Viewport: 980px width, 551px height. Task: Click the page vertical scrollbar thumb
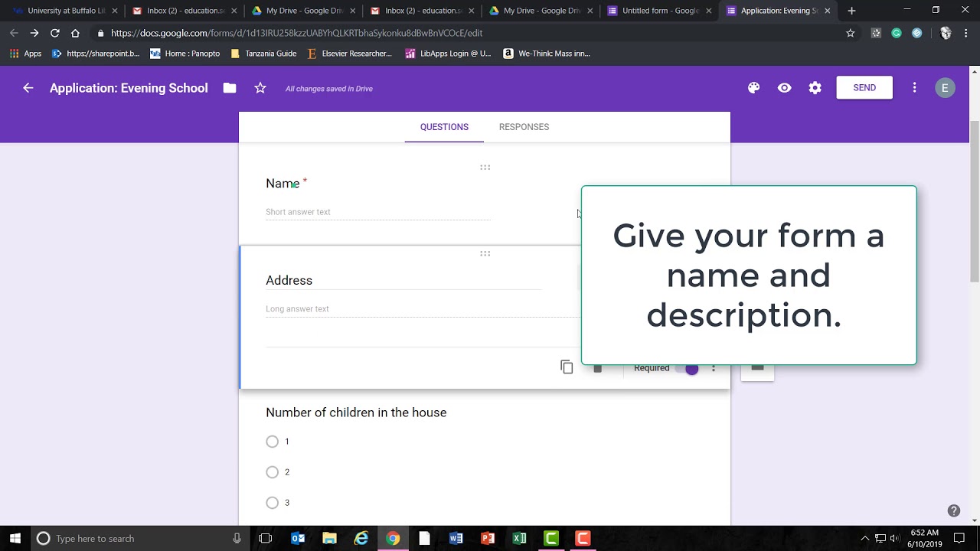(975, 201)
